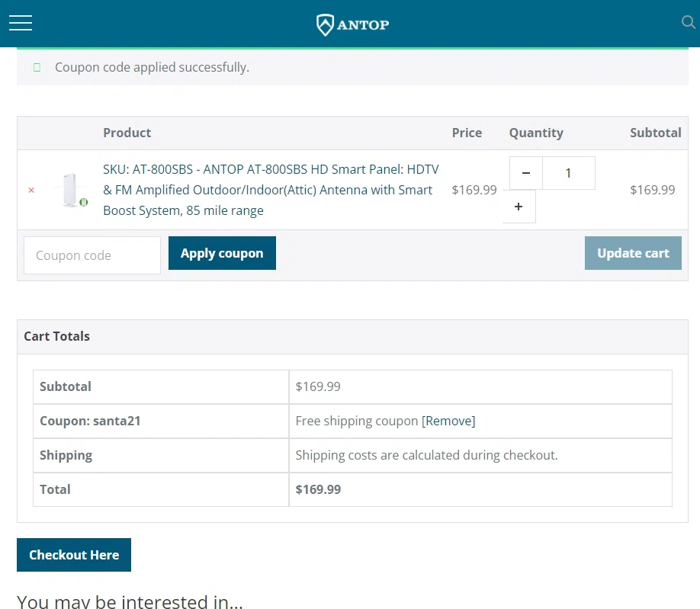Select the Cart Totals heading

tap(56, 336)
